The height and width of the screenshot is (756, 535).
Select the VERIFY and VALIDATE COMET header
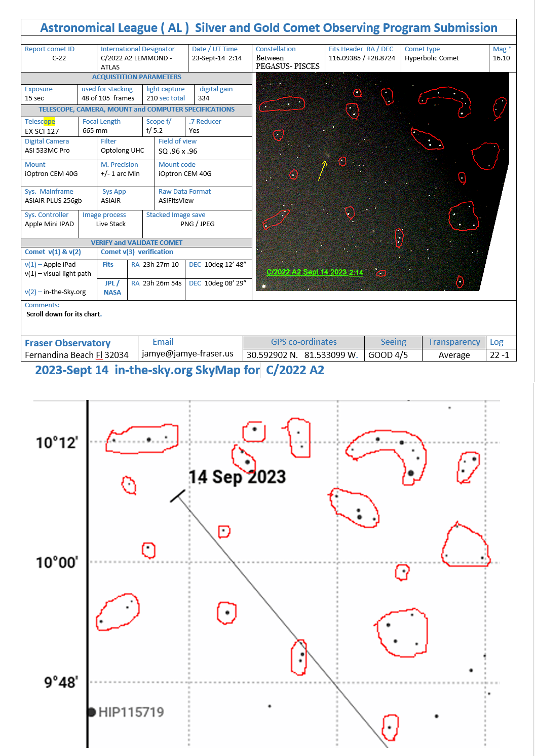click(136, 243)
